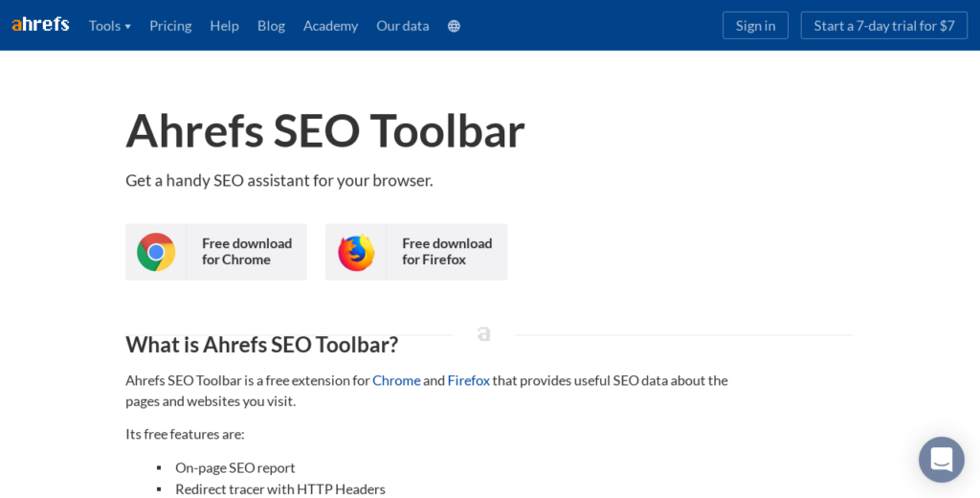Click the 'Its free features are:' text
980x498 pixels.
click(185, 434)
